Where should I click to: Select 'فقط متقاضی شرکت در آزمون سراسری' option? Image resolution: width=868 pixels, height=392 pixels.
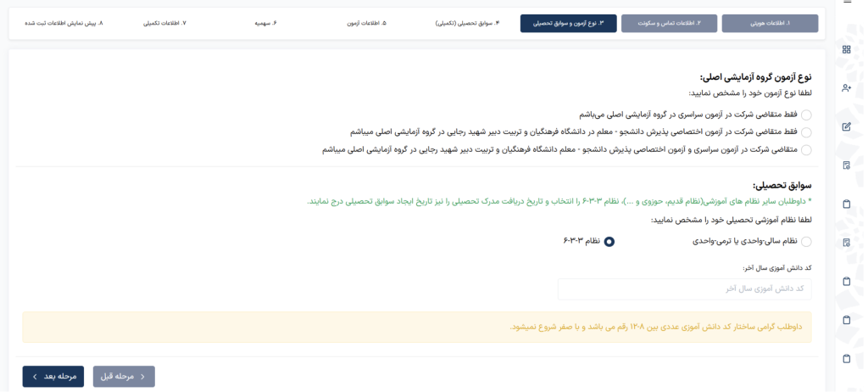pyautogui.click(x=805, y=115)
